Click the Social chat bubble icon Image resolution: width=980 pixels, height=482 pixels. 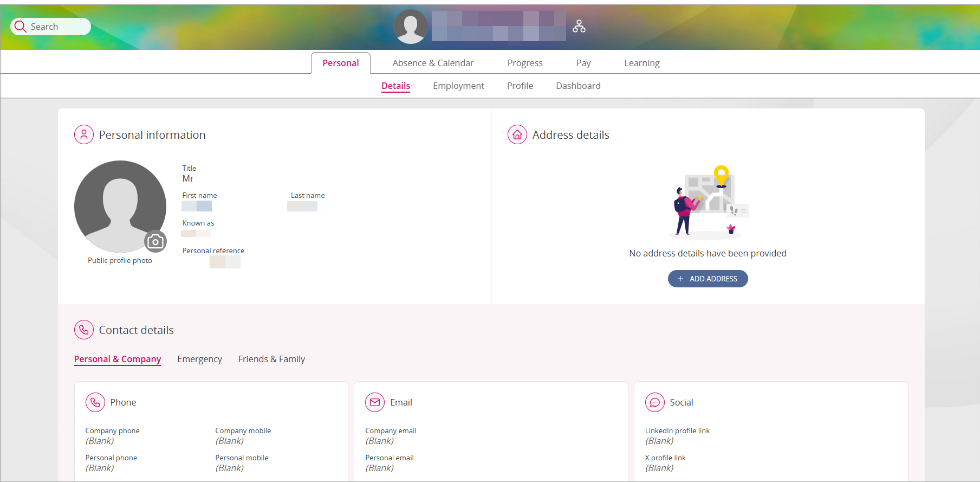click(x=654, y=402)
